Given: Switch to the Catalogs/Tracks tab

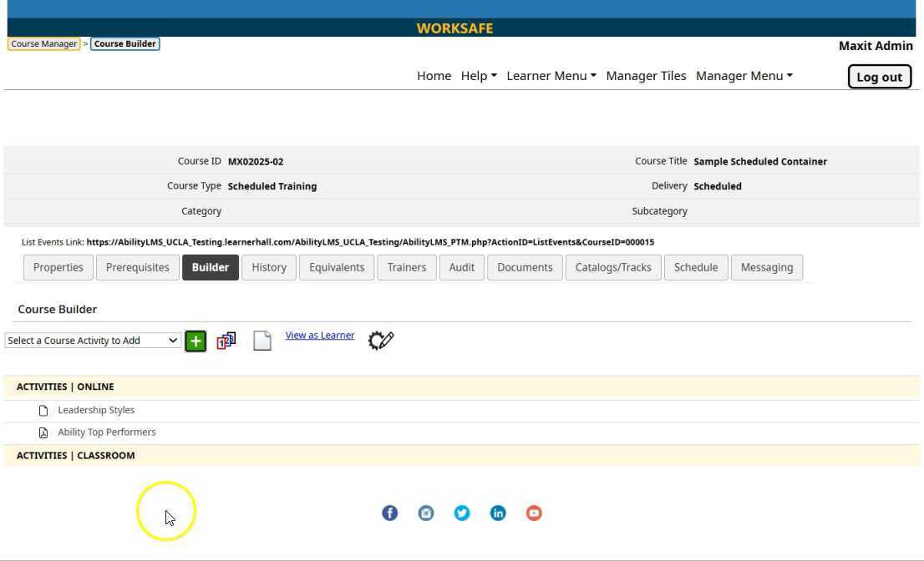Looking at the screenshot, I should (613, 267).
